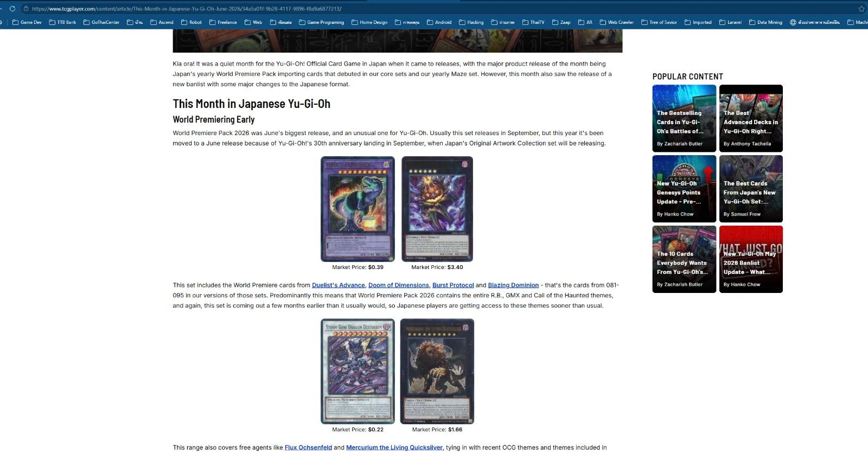Image resolution: width=868 pixels, height=453 pixels.
Task: Open the Blazing Dominion link
Action: tap(513, 285)
